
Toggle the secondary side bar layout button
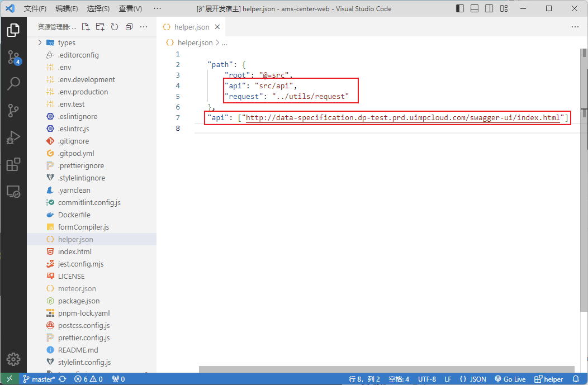pyautogui.click(x=489, y=9)
